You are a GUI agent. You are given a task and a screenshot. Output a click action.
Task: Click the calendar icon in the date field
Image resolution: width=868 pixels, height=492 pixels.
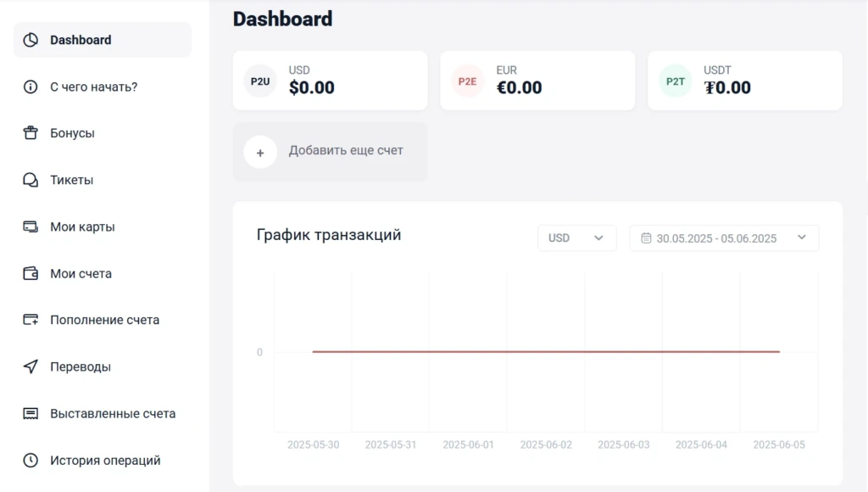coord(646,238)
